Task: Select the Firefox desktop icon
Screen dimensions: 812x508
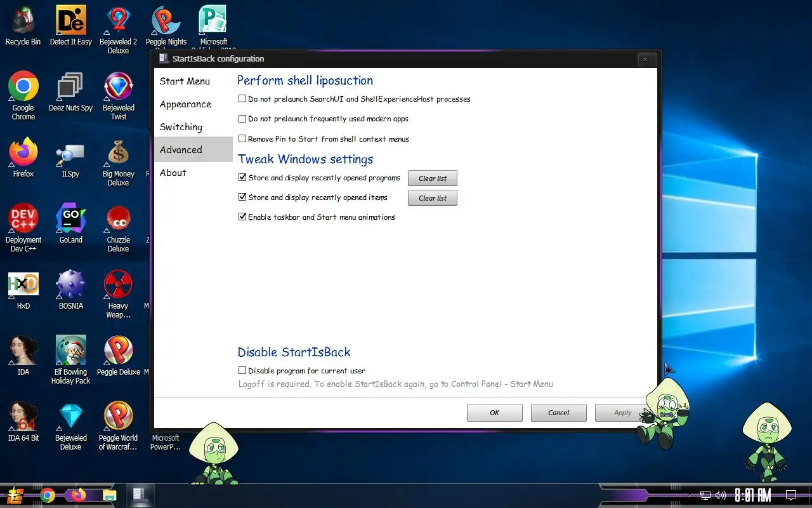Action: click(x=23, y=157)
